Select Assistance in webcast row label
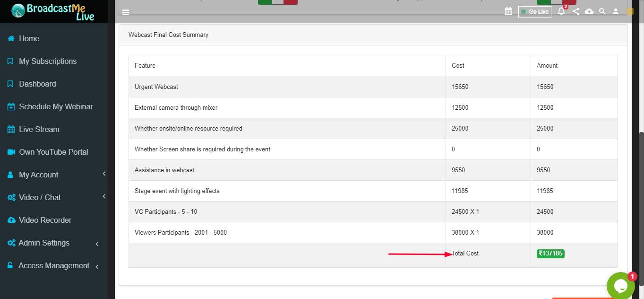The image size is (644, 299). coord(164,170)
